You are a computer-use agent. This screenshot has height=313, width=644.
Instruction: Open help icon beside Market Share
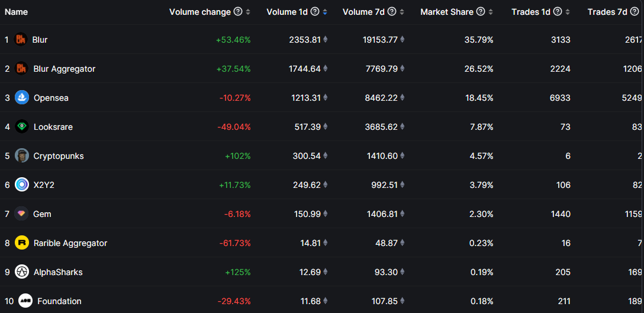pyautogui.click(x=481, y=12)
